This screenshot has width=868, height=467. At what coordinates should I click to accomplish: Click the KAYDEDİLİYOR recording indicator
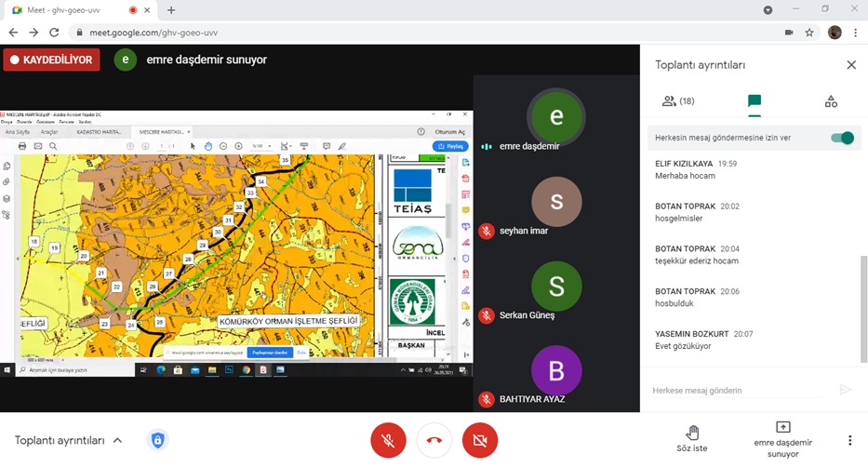(51, 60)
